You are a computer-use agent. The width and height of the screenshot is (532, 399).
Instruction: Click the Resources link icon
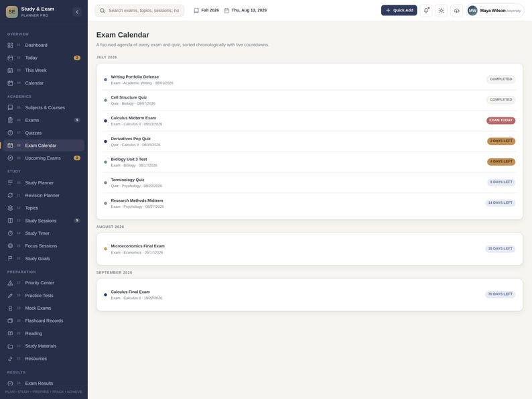click(x=10, y=359)
